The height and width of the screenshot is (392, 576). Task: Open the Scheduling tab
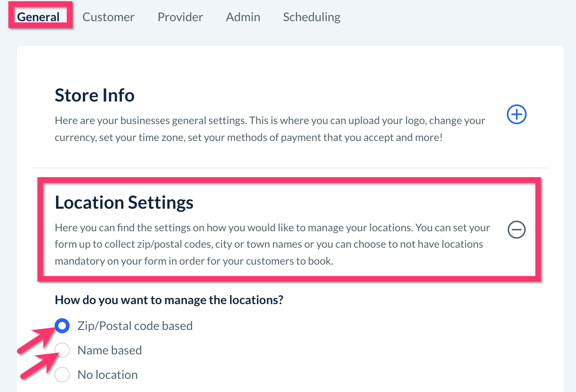coord(312,17)
